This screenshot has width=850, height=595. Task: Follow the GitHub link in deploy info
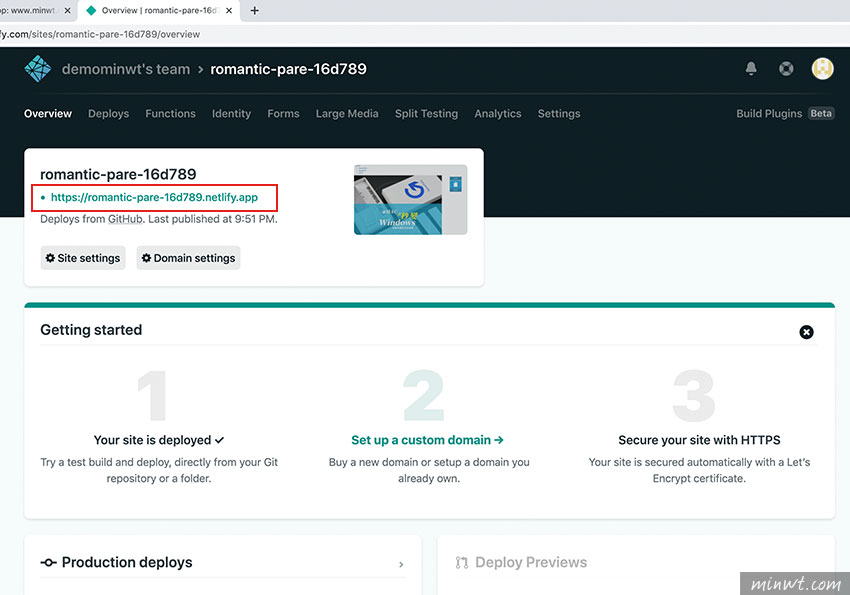pos(125,219)
